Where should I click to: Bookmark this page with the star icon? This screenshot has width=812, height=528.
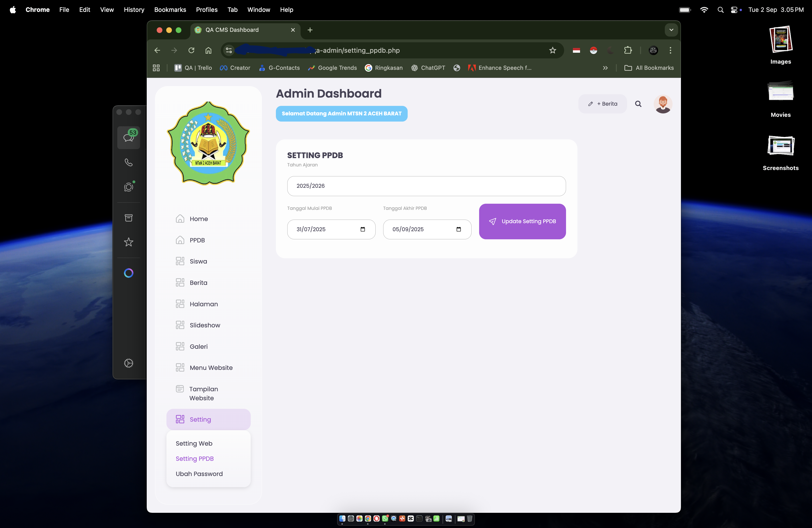click(x=552, y=51)
